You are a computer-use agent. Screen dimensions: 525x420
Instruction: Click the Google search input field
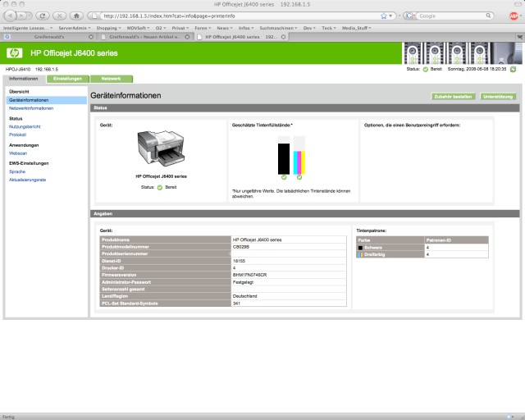(x=451, y=16)
